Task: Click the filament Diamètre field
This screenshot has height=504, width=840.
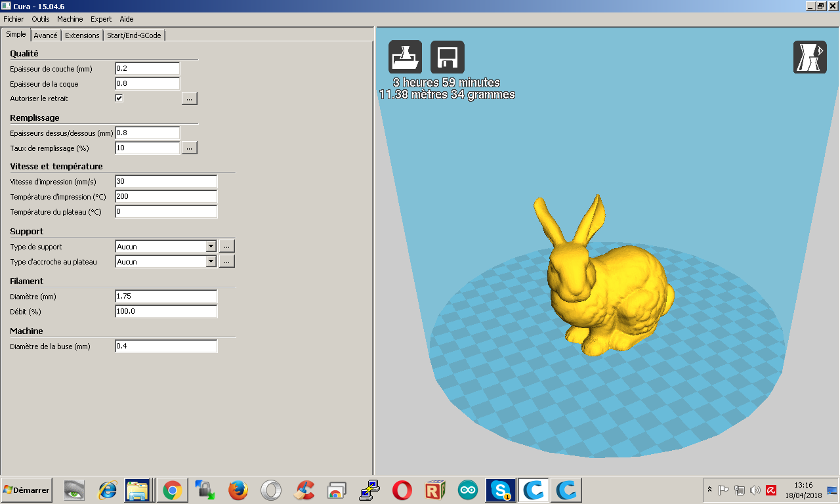Action: (x=166, y=297)
